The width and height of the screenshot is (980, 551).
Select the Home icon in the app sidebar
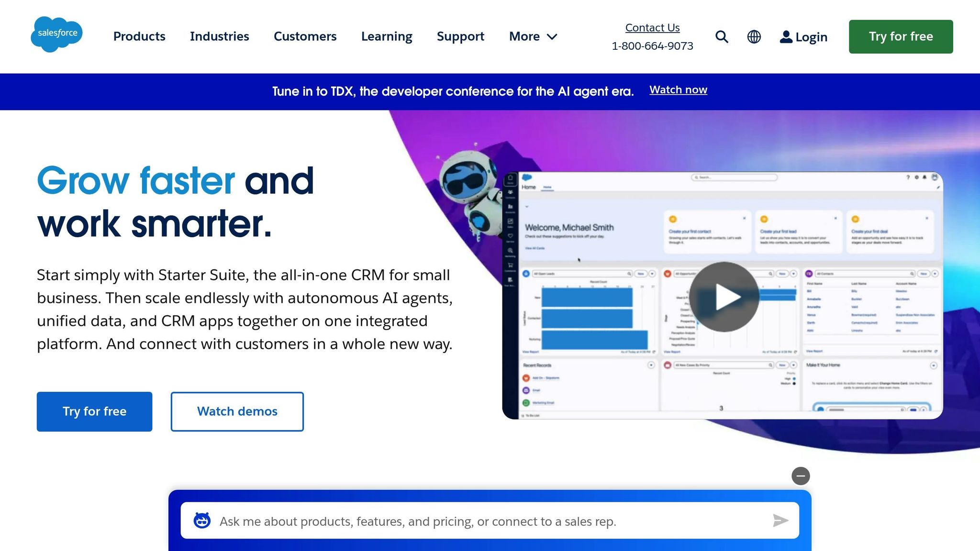point(511,178)
